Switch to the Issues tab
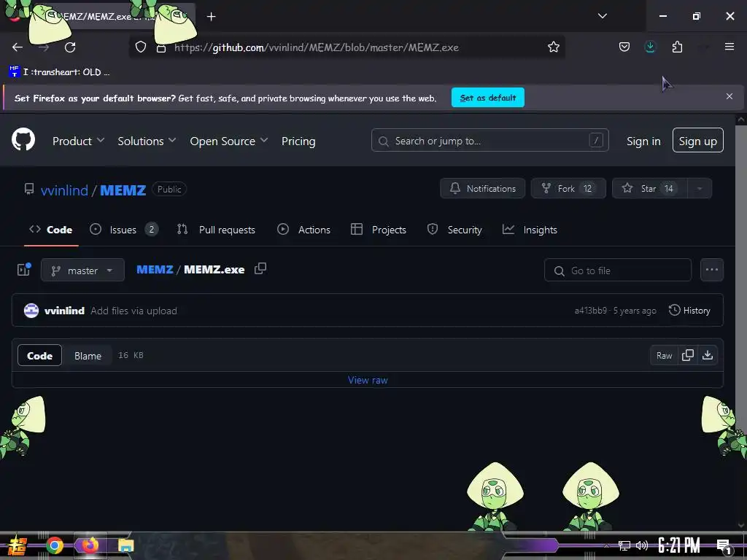Viewport: 747px width, 560px height. 124,230
